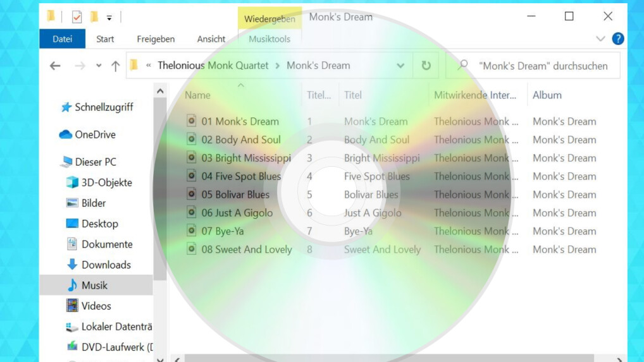Select the 01 Monk's Dream audio file icon
644x362 pixels.
tap(191, 121)
